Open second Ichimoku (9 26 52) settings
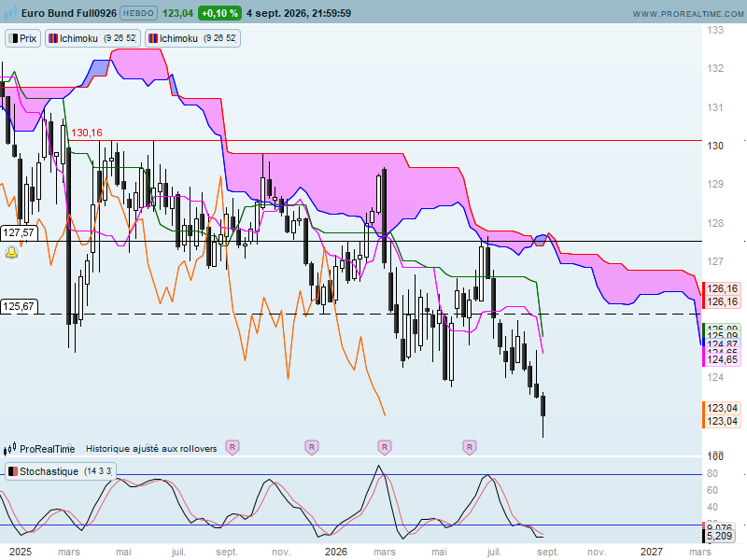 (x=193, y=38)
